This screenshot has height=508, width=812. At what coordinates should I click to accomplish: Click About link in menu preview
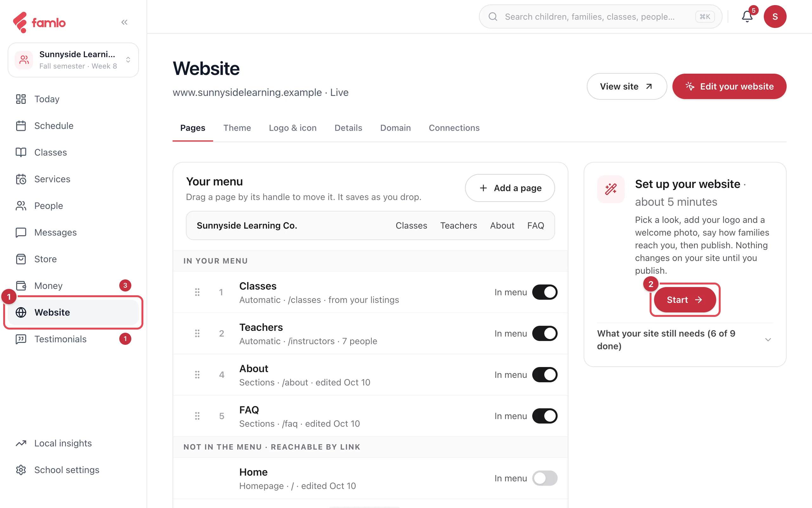502,225
